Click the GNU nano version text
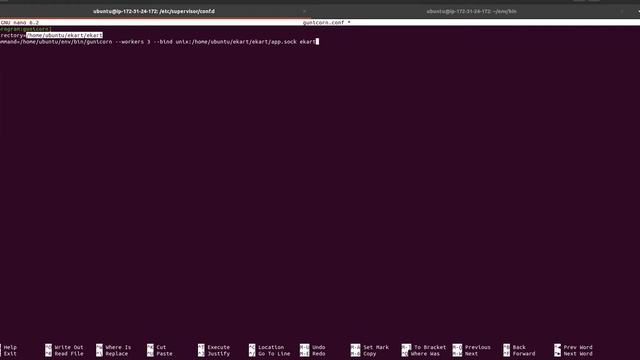 [x=20, y=22]
